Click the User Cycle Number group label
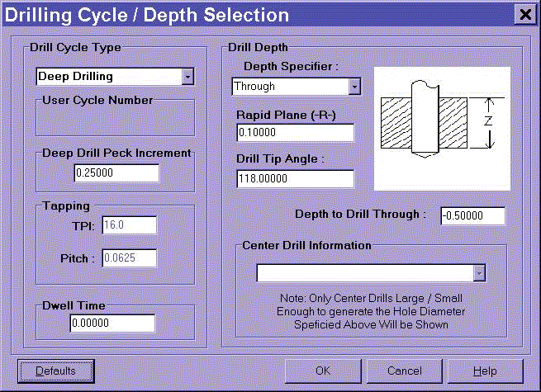This screenshot has width=541, height=392. click(x=97, y=101)
